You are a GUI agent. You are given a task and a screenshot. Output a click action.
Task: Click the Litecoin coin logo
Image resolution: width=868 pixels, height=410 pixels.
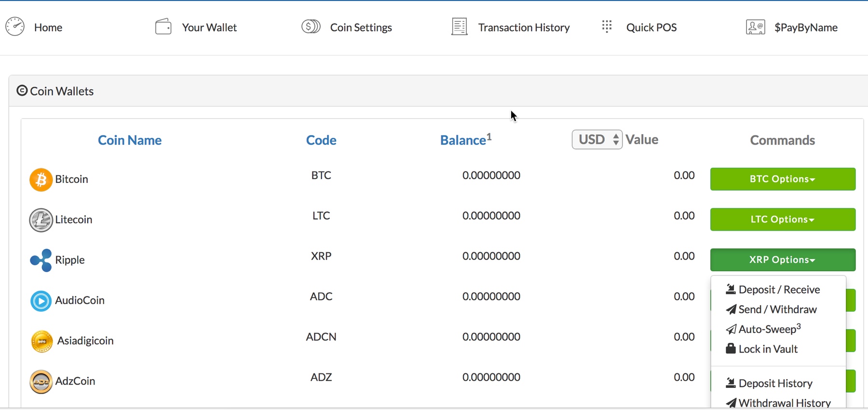point(41,220)
